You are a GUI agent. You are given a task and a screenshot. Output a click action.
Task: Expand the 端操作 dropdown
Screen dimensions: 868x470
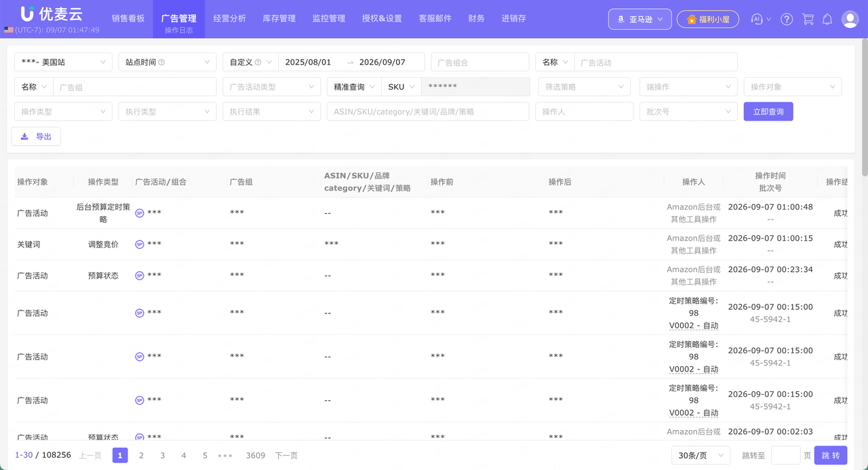click(x=688, y=87)
